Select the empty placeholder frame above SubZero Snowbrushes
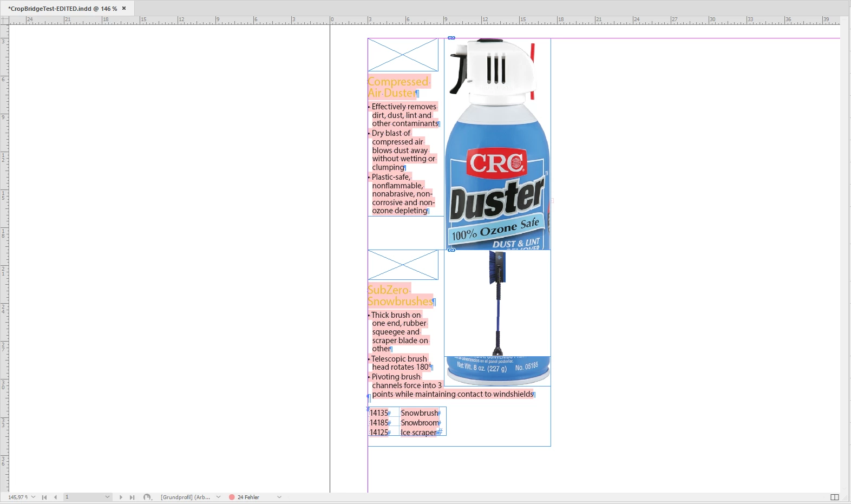The width and height of the screenshot is (851, 504). pos(403,265)
